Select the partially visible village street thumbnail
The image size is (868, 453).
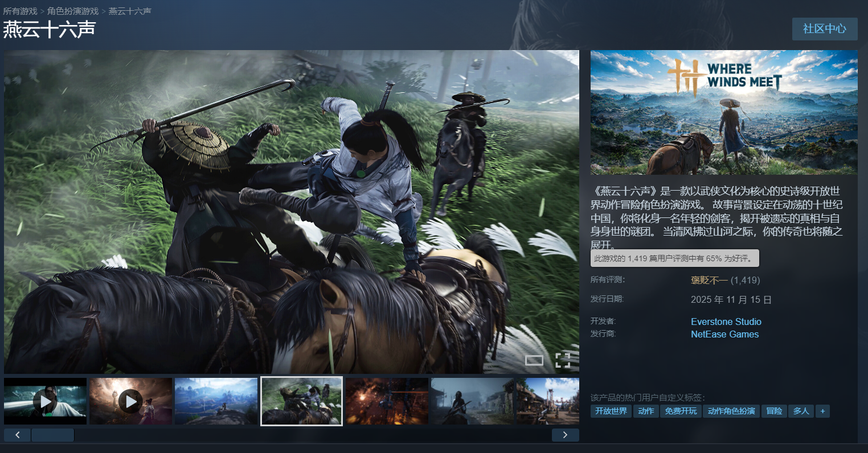coord(548,401)
